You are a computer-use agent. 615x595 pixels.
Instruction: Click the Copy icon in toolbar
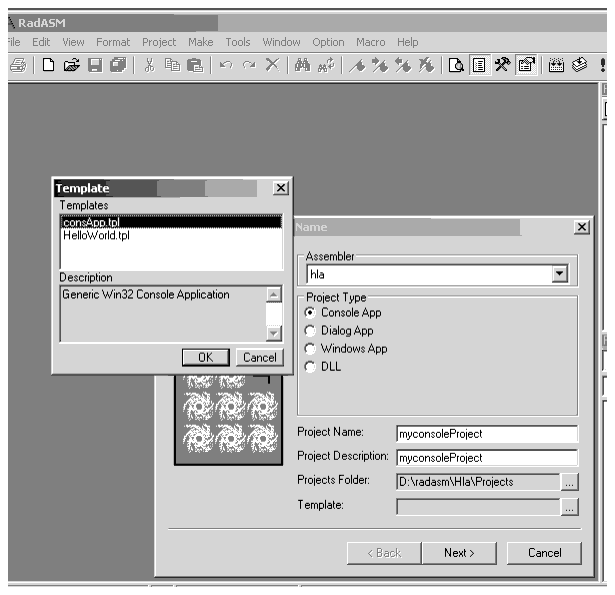point(172,65)
